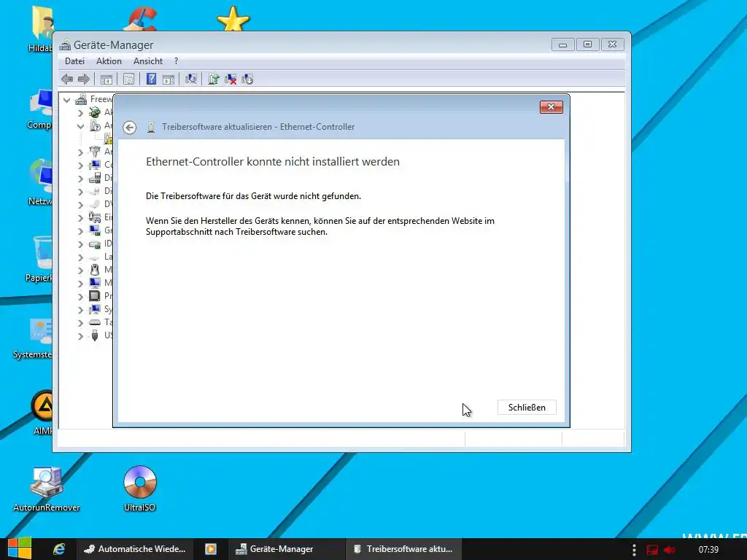747x560 pixels.
Task: Click the 'Die Treibersoftware für das Gerät' message
Action: click(x=253, y=196)
